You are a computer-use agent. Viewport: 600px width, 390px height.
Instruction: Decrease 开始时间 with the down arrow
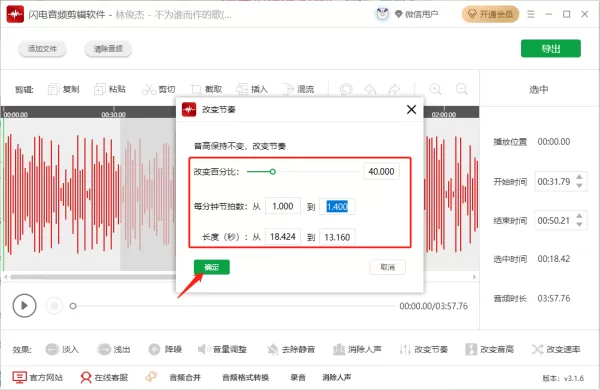[x=579, y=186]
